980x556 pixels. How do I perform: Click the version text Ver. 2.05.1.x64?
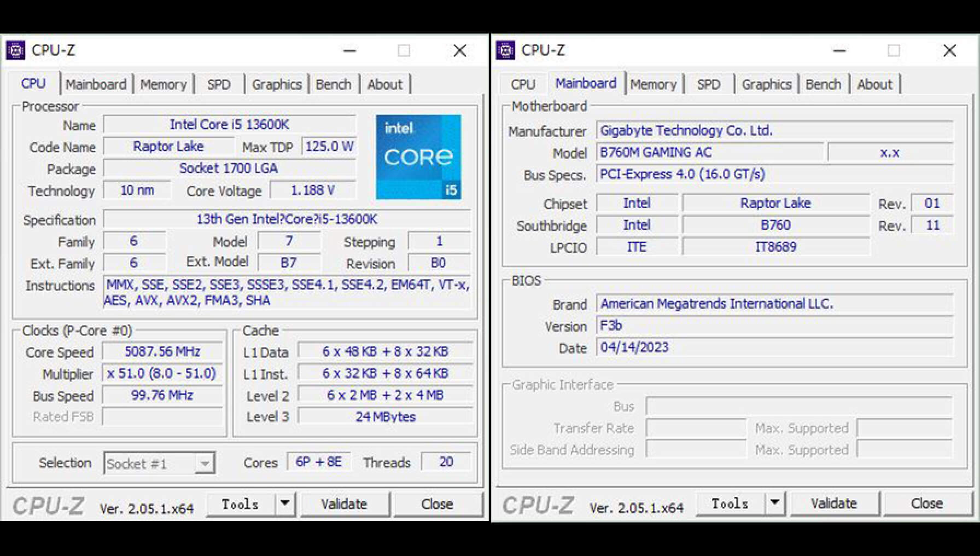(x=147, y=507)
